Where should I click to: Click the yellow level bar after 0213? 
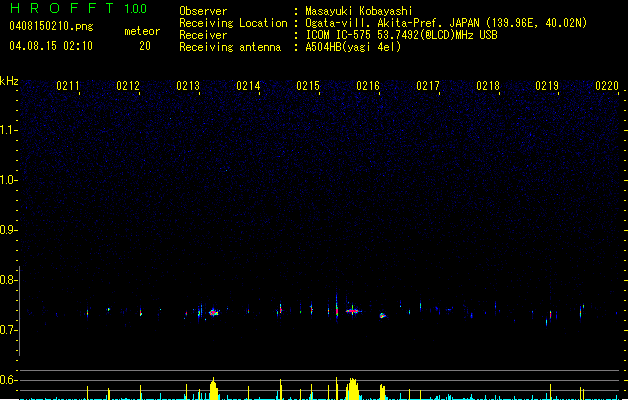pyautogui.click(x=213, y=388)
